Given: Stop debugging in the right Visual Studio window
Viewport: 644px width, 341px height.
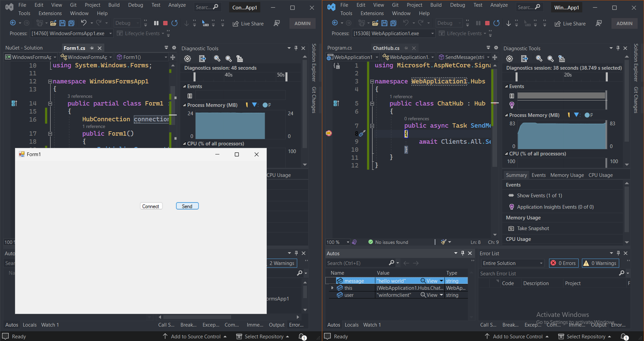Looking at the screenshot, I should coord(487,23).
